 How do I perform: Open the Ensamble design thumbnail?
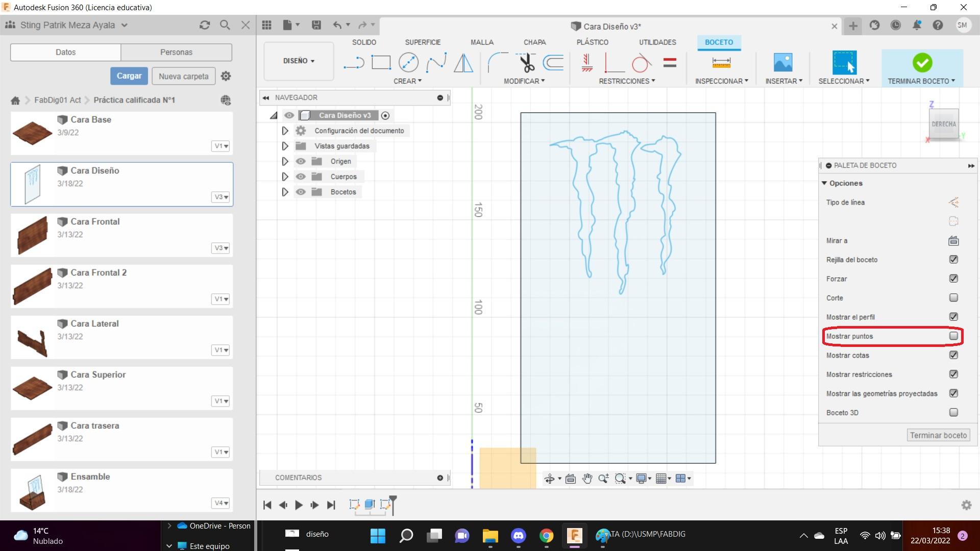pyautogui.click(x=33, y=491)
